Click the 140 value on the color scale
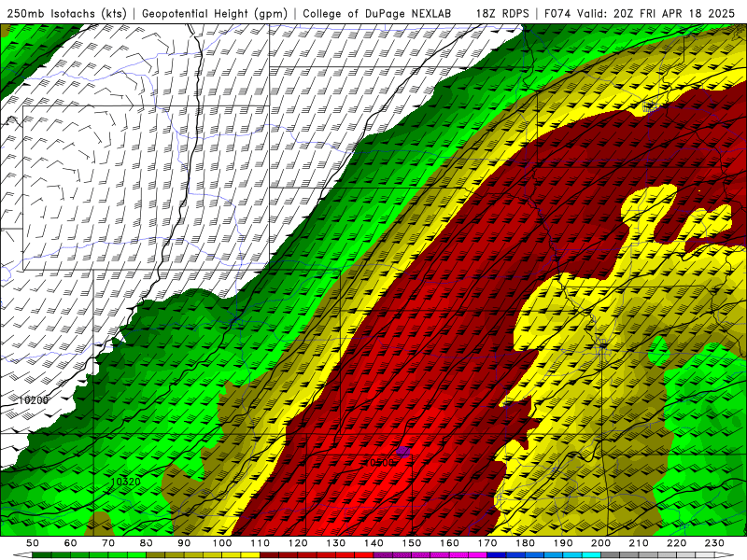Viewport: 747px width, 560px height. pyautogui.click(x=374, y=543)
